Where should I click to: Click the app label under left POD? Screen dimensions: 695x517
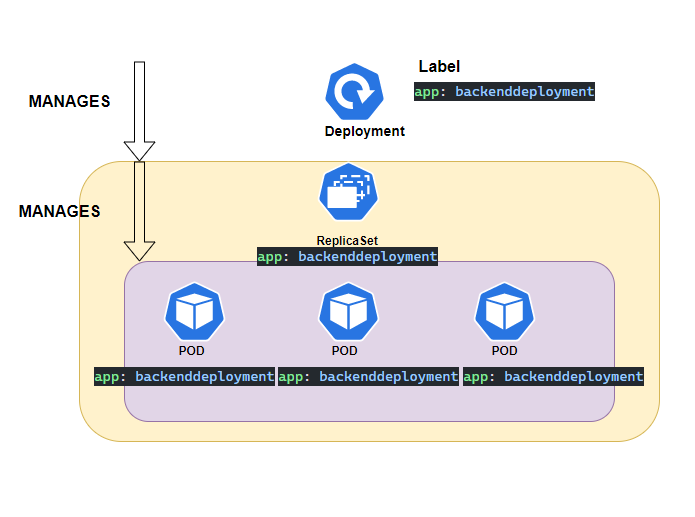pos(184,376)
